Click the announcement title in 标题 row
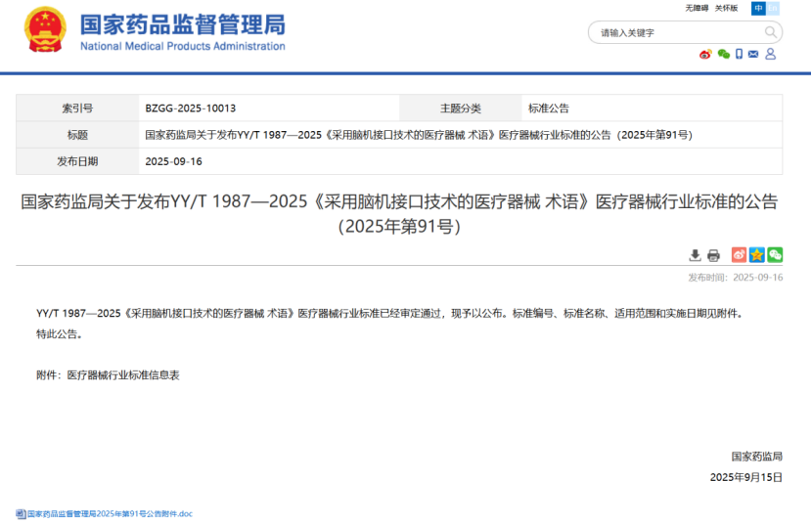Screen dimensions: 812x524 [418, 135]
